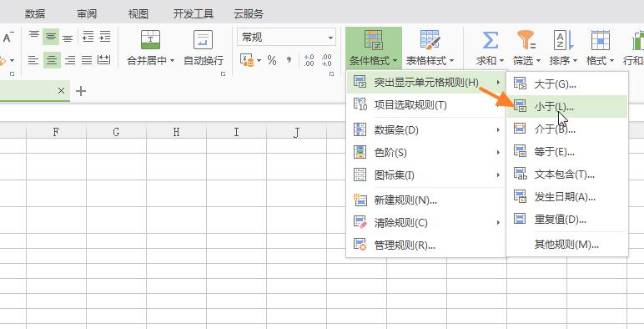Select column J header
This screenshot has width=644, height=329.
click(296, 132)
